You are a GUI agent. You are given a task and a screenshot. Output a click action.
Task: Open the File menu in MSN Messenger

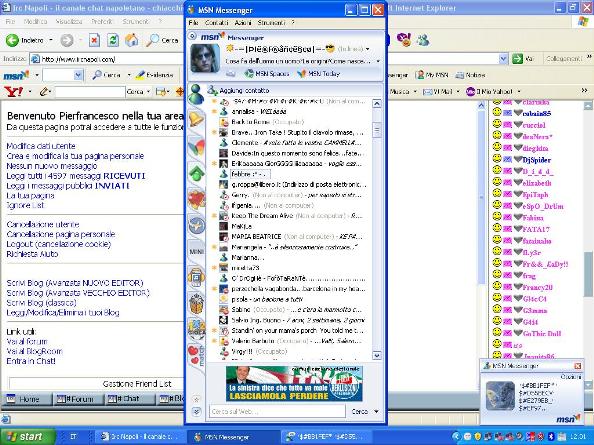193,23
